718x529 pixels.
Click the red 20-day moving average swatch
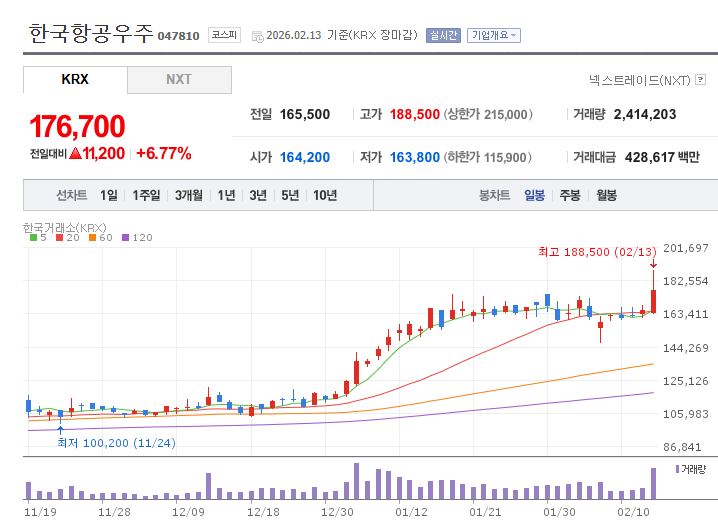60,238
